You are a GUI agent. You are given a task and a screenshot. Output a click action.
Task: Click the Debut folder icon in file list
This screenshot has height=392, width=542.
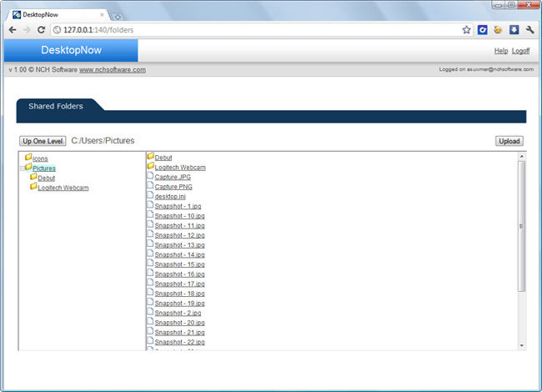click(150, 157)
